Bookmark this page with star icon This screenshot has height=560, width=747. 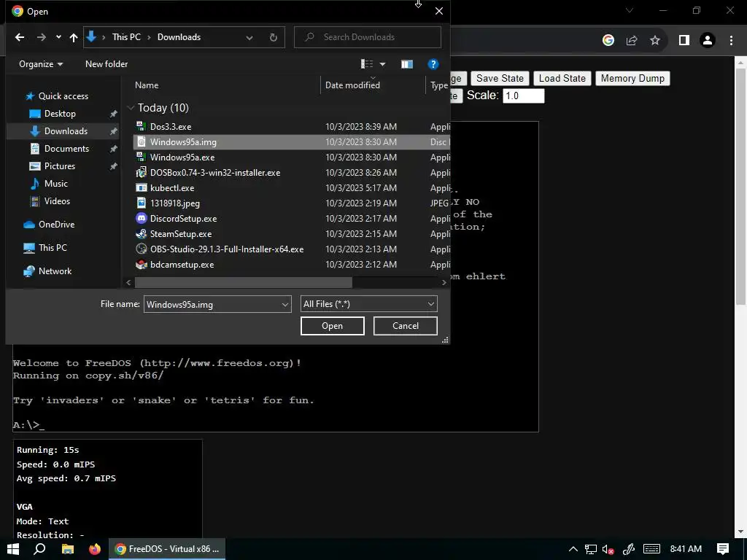tap(656, 41)
